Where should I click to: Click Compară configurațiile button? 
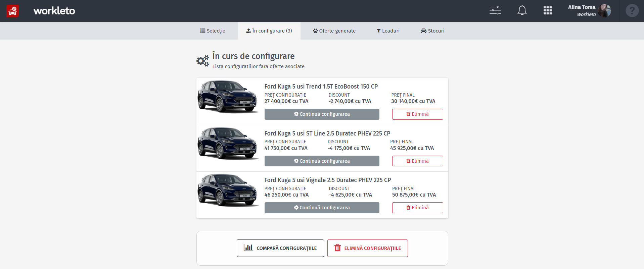pyautogui.click(x=280, y=248)
